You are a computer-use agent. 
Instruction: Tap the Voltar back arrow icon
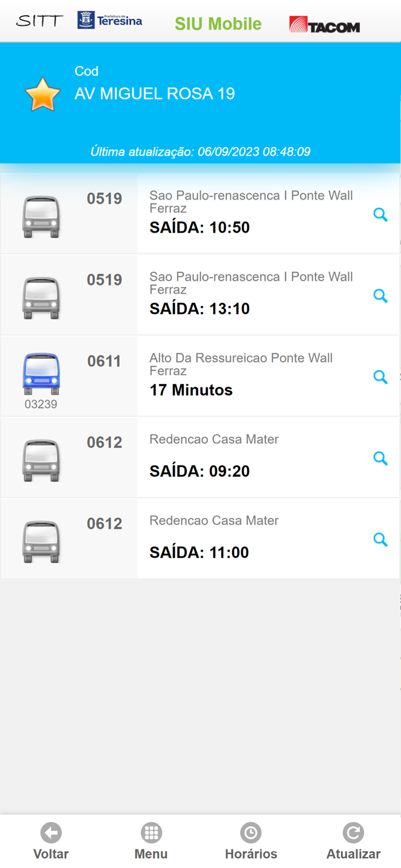tap(51, 832)
